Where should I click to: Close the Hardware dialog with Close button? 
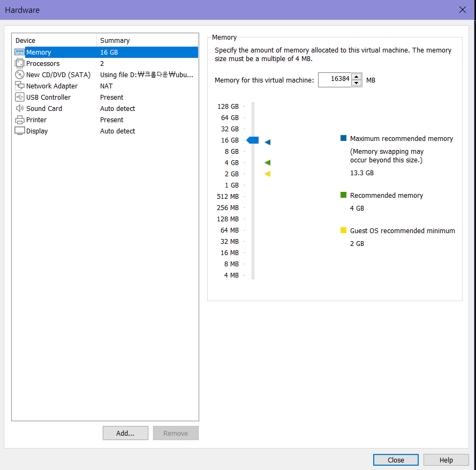[x=396, y=460]
